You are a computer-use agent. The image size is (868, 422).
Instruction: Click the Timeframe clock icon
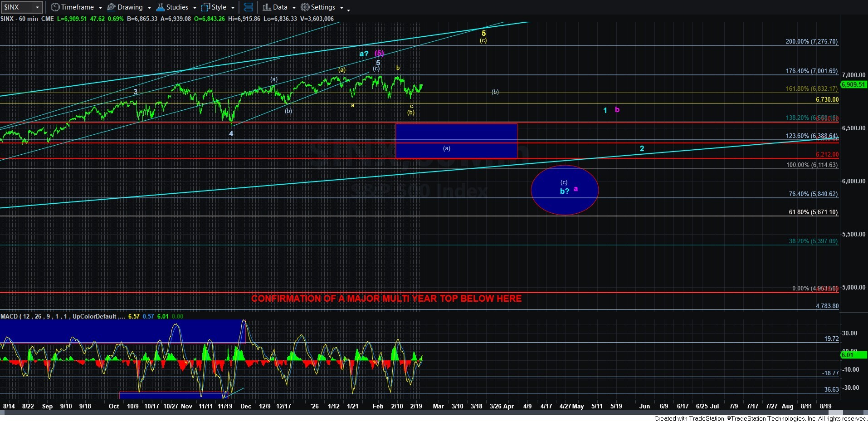click(x=55, y=7)
